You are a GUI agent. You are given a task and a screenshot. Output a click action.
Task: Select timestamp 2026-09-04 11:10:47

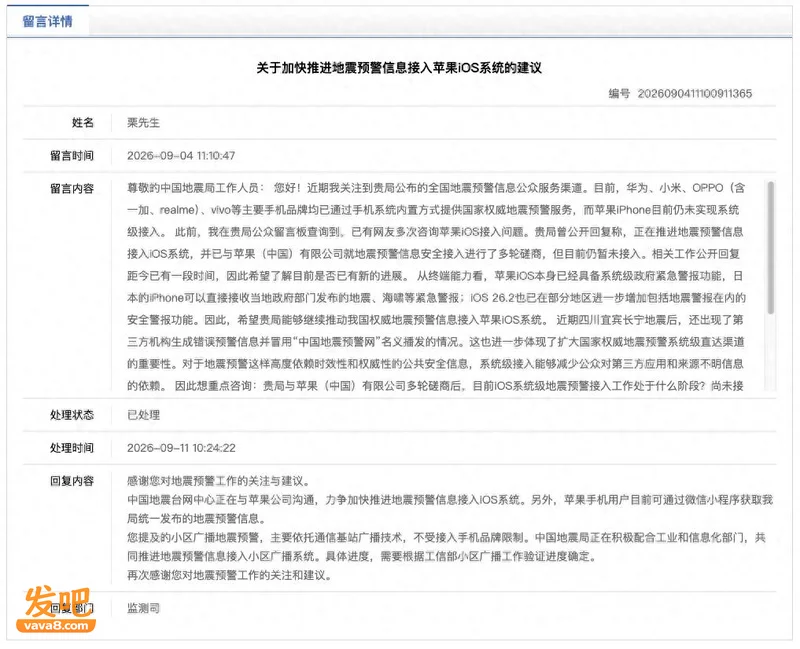click(x=181, y=156)
